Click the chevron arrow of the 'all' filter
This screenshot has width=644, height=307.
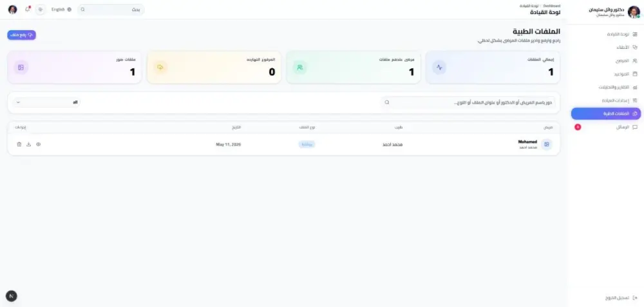click(19, 102)
